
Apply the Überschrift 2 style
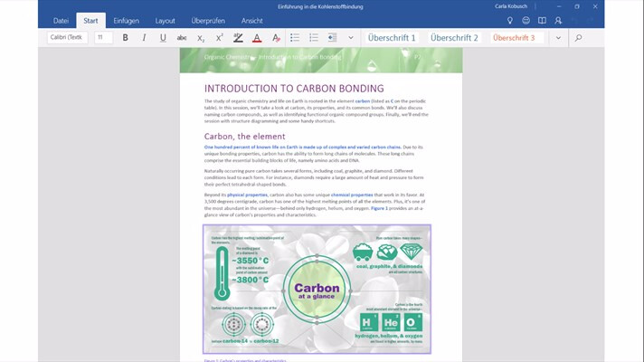[x=454, y=38]
